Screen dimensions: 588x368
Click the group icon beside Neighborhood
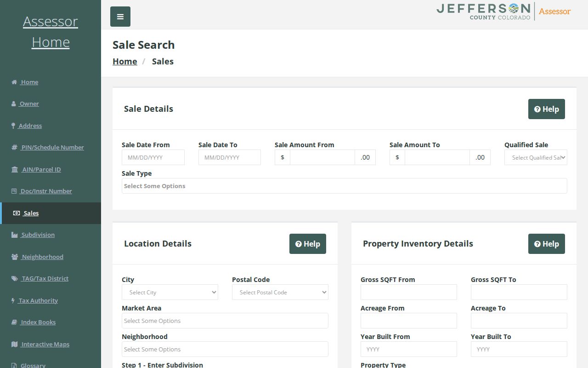click(x=15, y=257)
